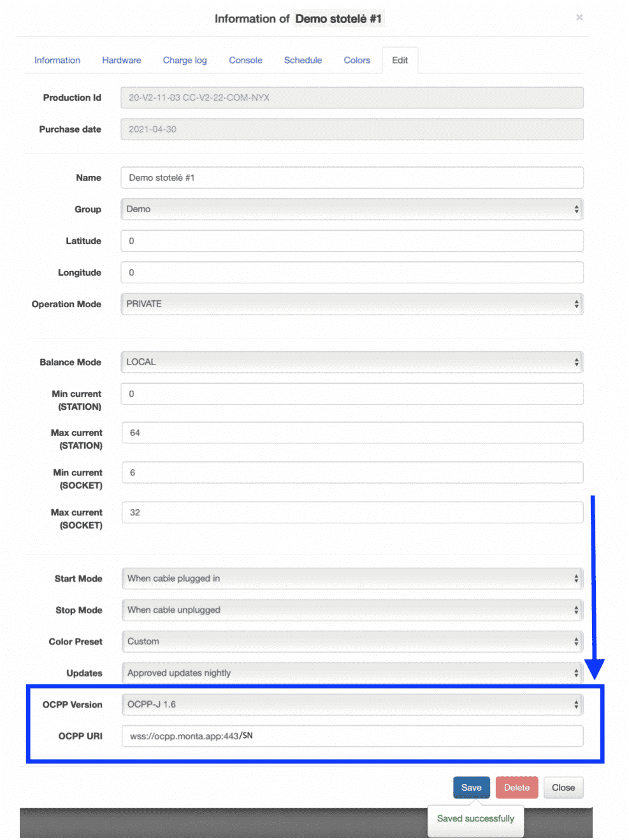Select the Schedule tab
The height and width of the screenshot is (840, 629).
[303, 60]
